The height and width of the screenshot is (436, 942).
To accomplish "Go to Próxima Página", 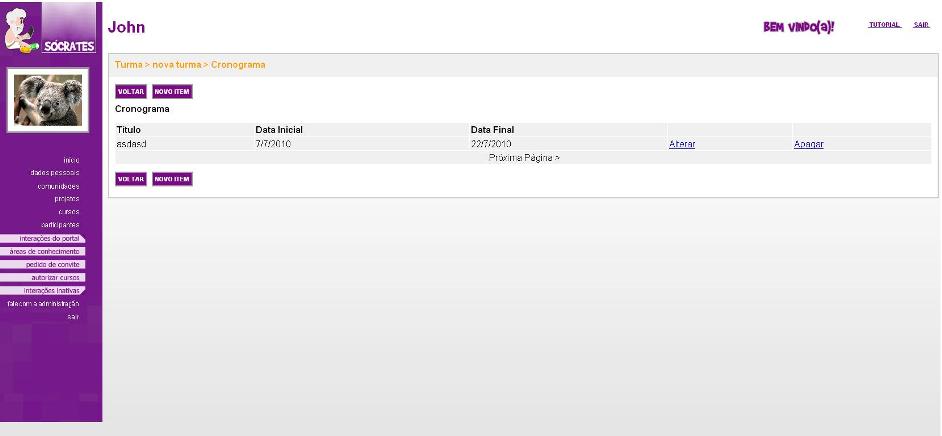I will tap(523, 158).
